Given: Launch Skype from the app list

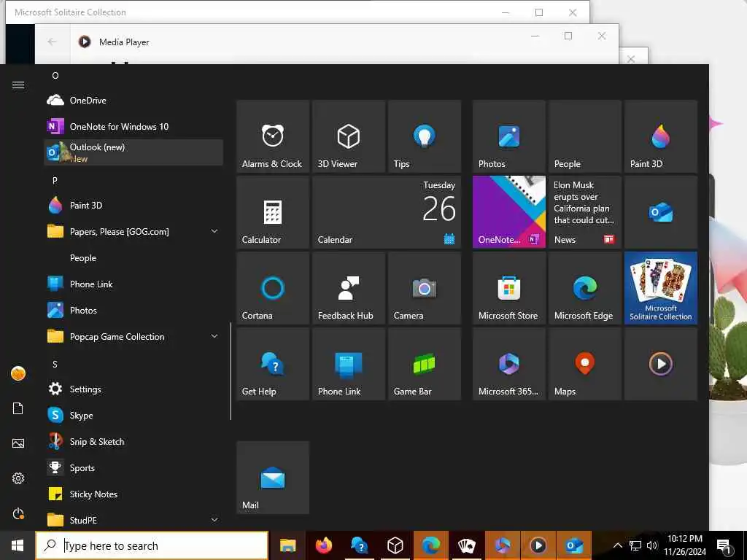Looking at the screenshot, I should 133,415.
